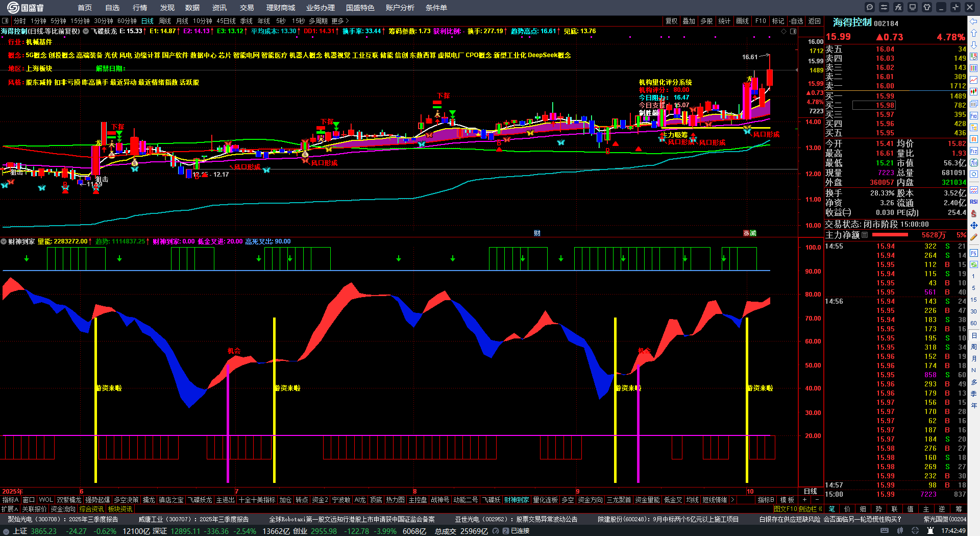Toggle the 叠加 overlay button
980x536 pixels.
click(x=689, y=21)
